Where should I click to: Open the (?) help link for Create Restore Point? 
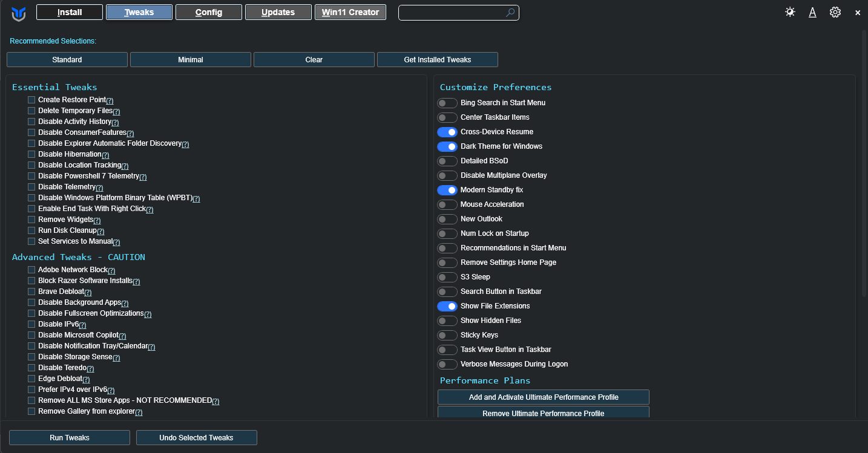[110, 100]
